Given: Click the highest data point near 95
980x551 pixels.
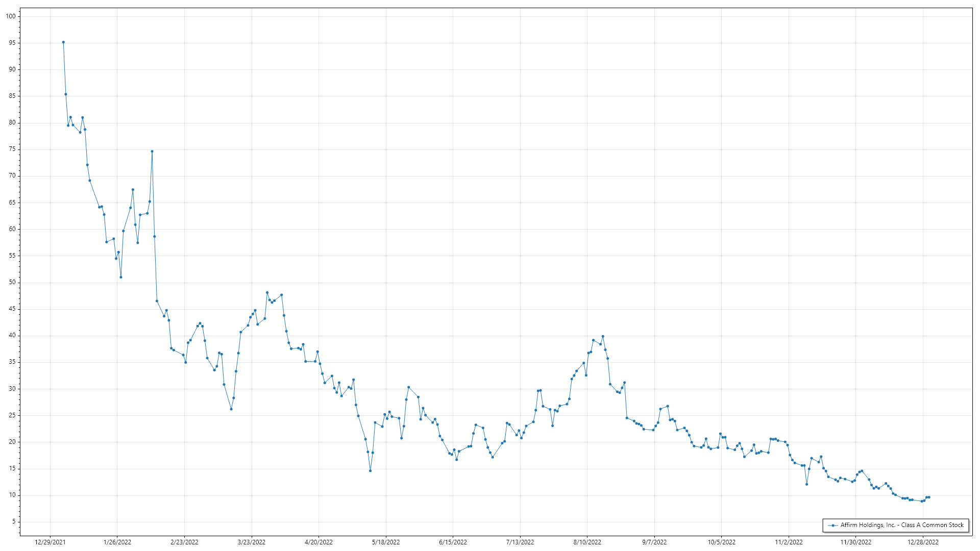Looking at the screenshot, I should (63, 42).
